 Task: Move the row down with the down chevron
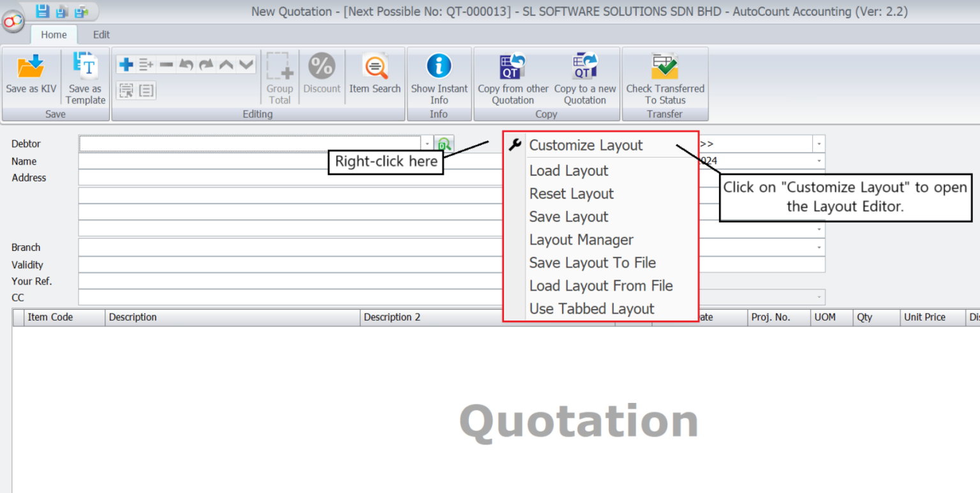point(246,64)
